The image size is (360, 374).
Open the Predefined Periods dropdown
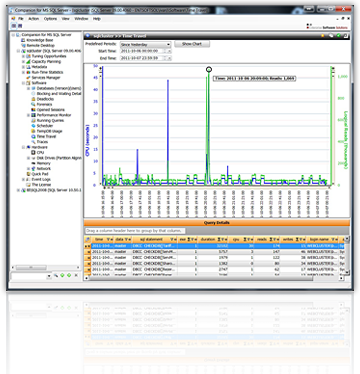[145, 44]
